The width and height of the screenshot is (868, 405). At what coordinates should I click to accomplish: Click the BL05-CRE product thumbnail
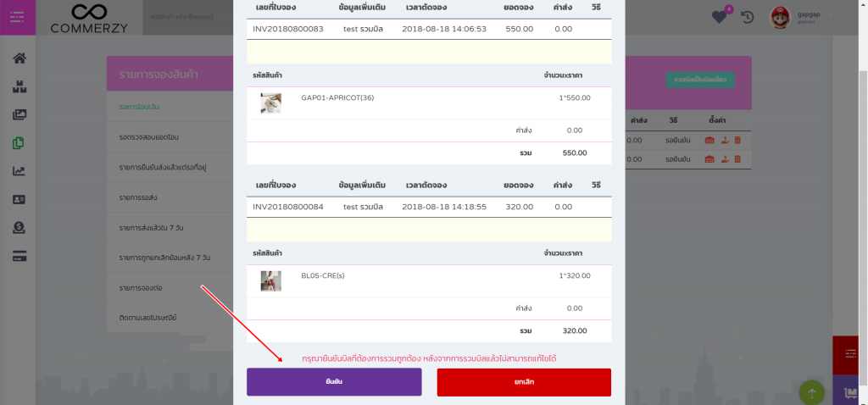click(270, 281)
